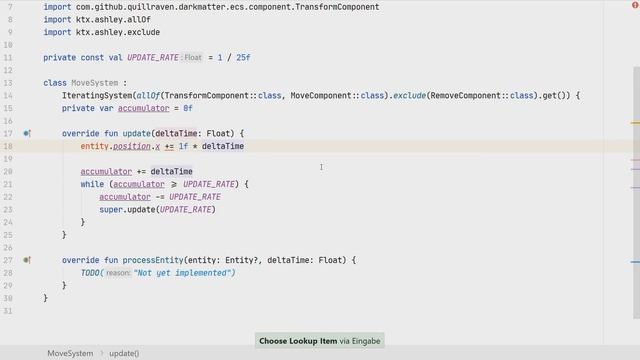Click '0f' literal on line 15

(x=188, y=108)
